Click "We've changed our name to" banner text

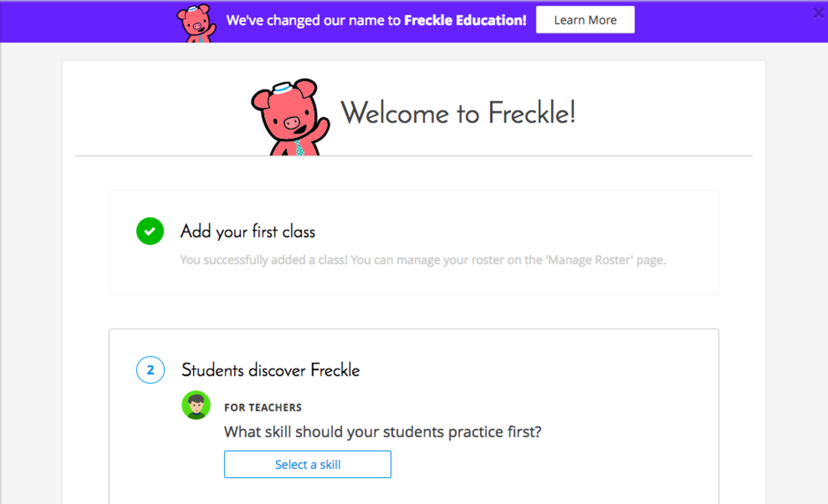313,20
